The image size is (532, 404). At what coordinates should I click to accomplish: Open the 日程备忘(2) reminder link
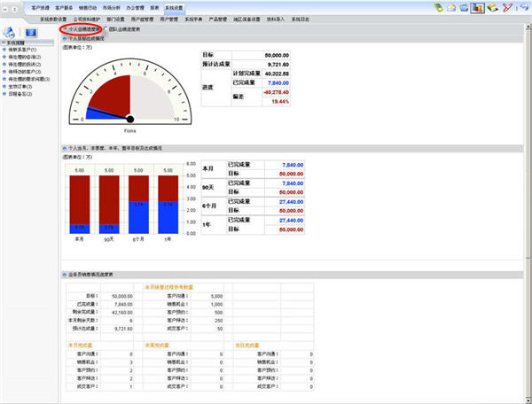(x=20, y=94)
